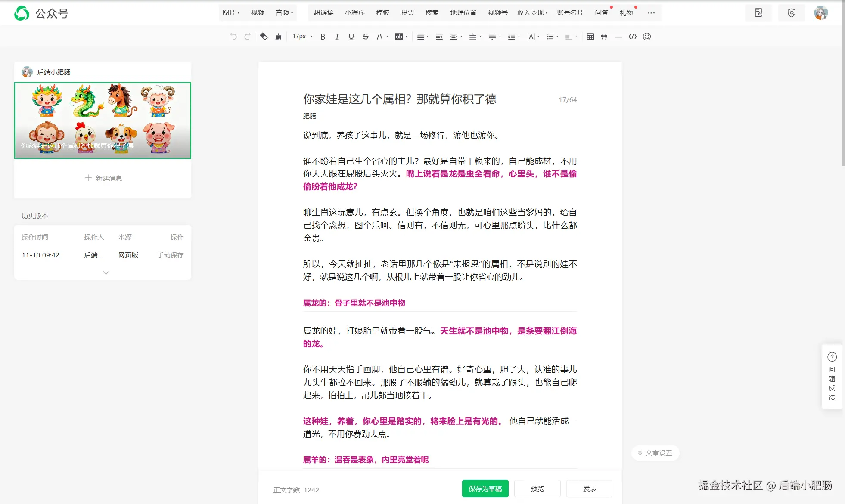Toggle bold formatting in toolbar
The width and height of the screenshot is (845, 504).
(323, 37)
